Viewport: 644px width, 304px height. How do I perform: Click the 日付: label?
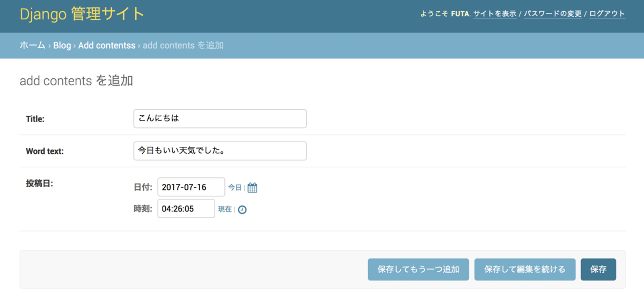(x=143, y=188)
